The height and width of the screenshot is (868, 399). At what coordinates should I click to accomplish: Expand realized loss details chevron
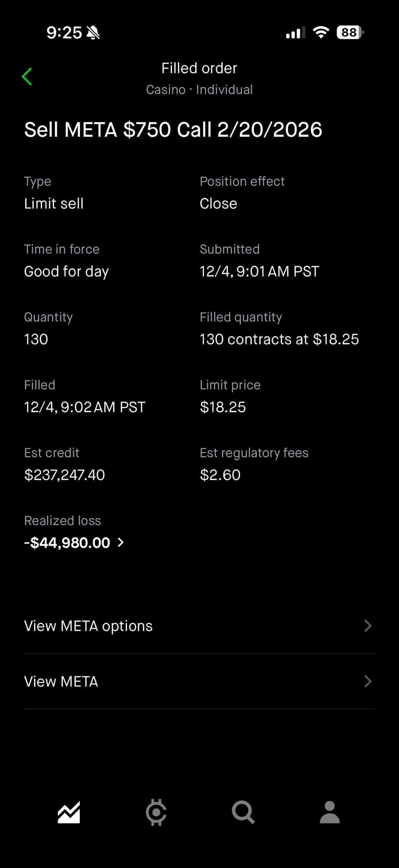120,542
